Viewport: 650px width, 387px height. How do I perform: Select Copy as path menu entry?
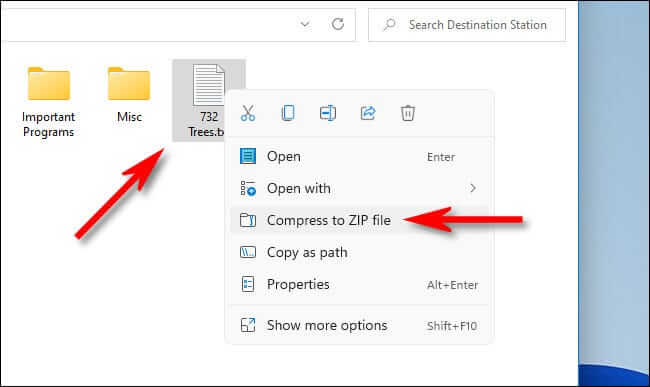(359, 252)
